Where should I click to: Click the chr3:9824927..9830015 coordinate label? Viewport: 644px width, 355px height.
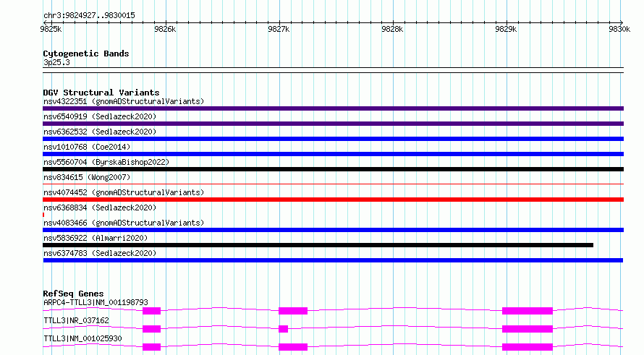[x=89, y=15]
